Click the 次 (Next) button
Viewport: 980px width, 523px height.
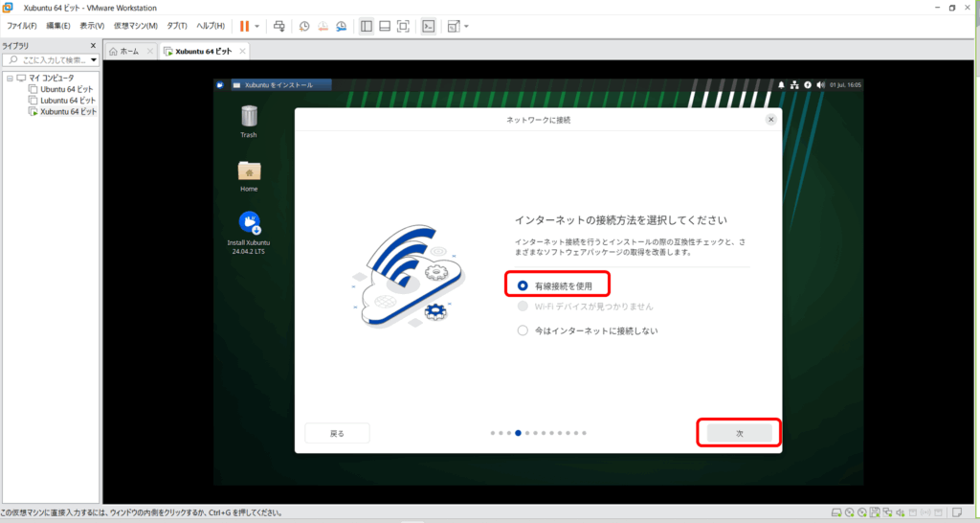click(739, 433)
